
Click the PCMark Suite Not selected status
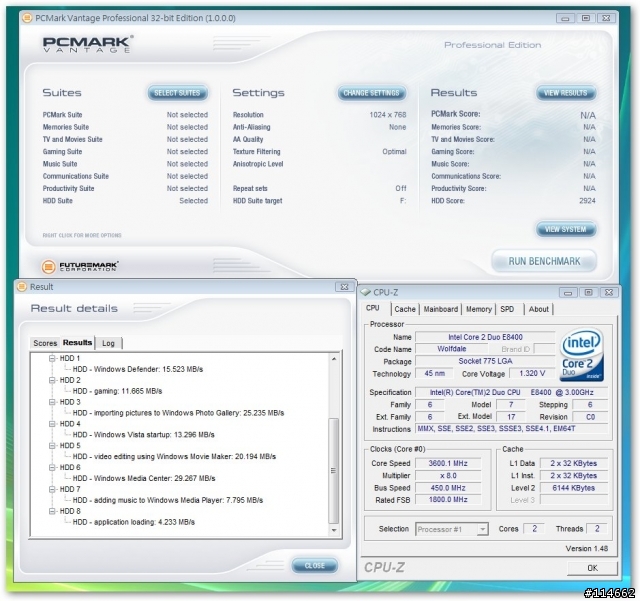pos(187,115)
